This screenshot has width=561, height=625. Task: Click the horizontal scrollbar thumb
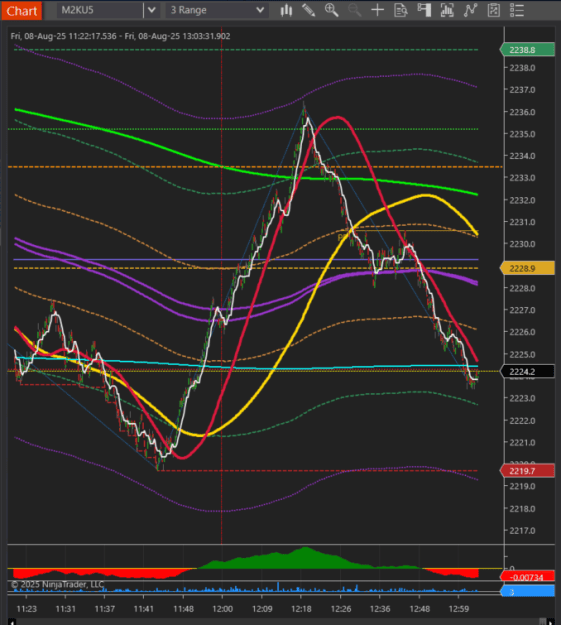coord(542,621)
